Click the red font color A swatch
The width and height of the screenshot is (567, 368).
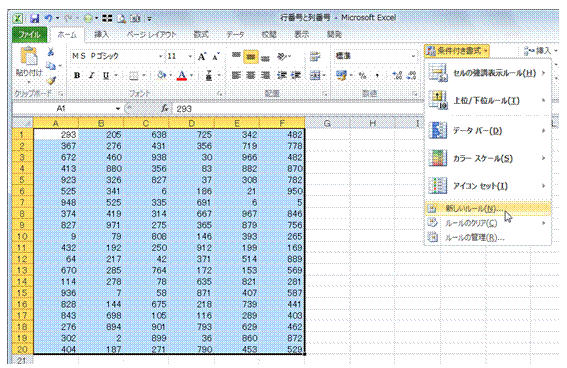(x=182, y=76)
